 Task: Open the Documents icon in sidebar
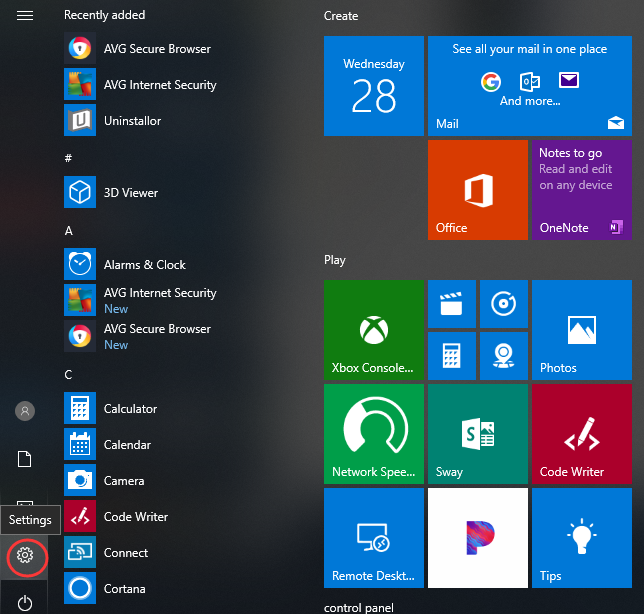click(25, 459)
